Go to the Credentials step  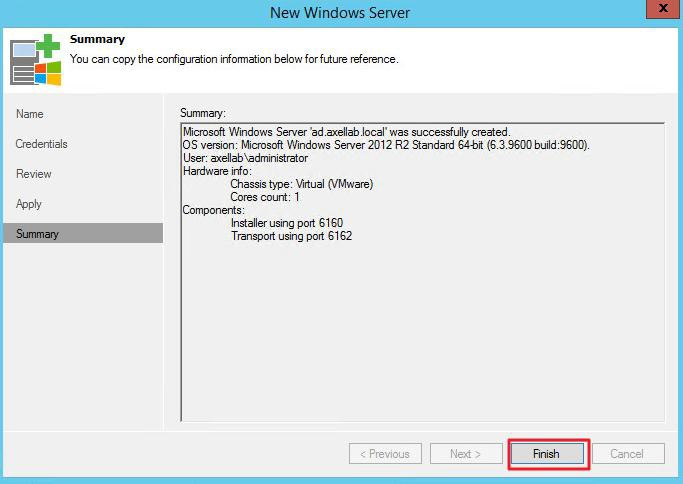pyautogui.click(x=42, y=144)
